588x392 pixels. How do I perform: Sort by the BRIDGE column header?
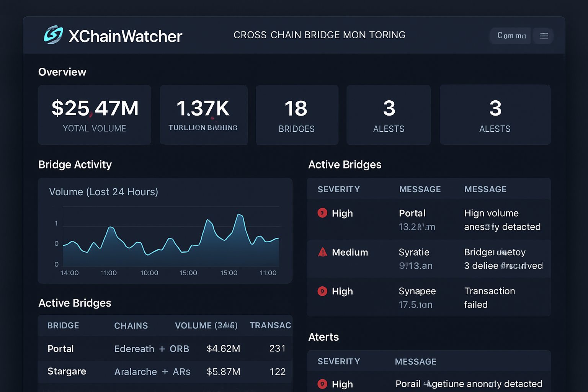[x=63, y=325]
